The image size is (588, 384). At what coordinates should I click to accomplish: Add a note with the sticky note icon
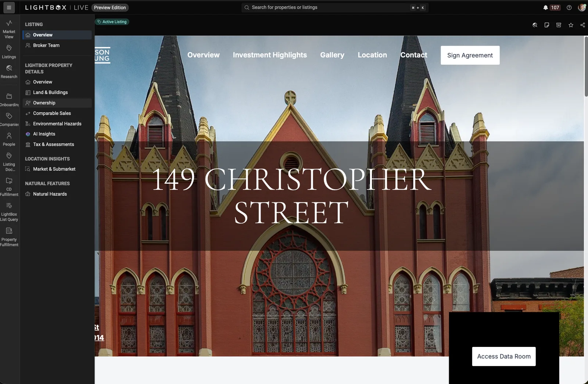[547, 25]
